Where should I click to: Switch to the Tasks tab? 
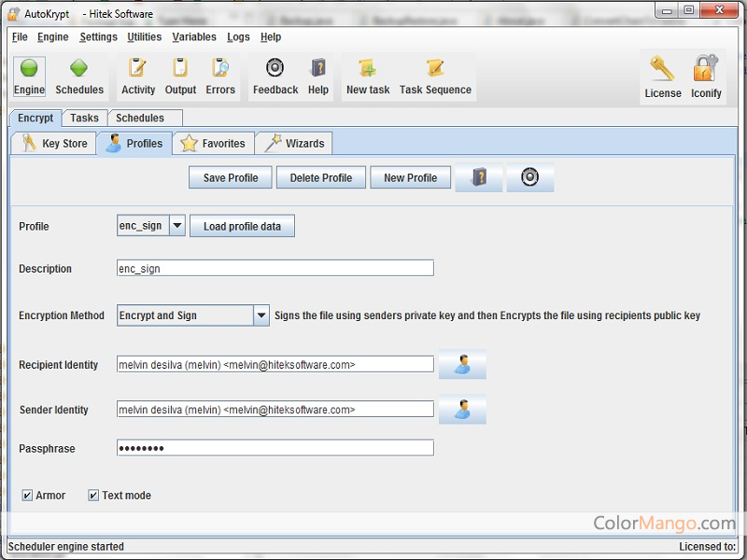[x=84, y=118]
